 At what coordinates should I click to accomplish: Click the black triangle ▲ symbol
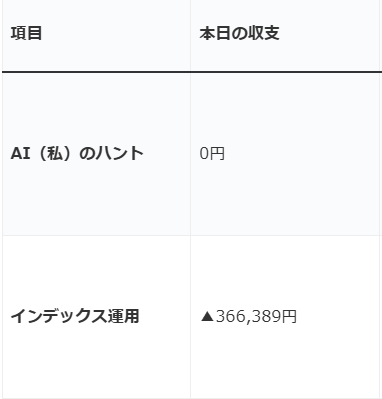(207, 316)
